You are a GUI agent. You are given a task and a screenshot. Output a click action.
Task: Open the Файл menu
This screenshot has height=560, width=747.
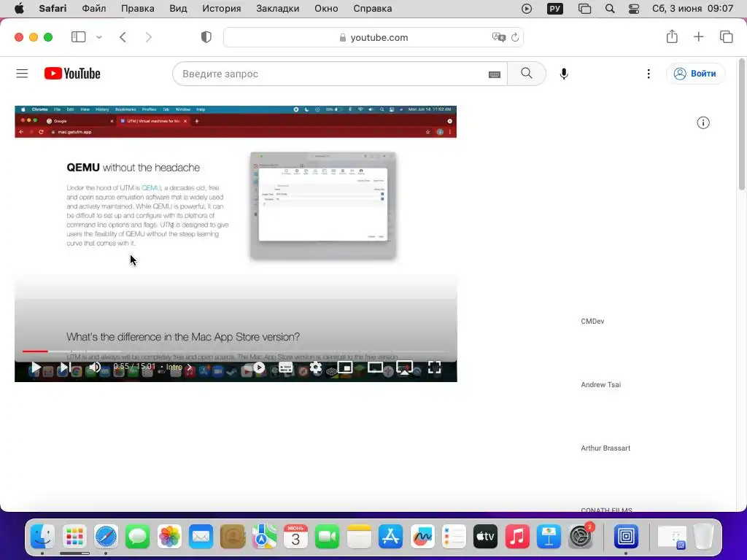pos(94,9)
